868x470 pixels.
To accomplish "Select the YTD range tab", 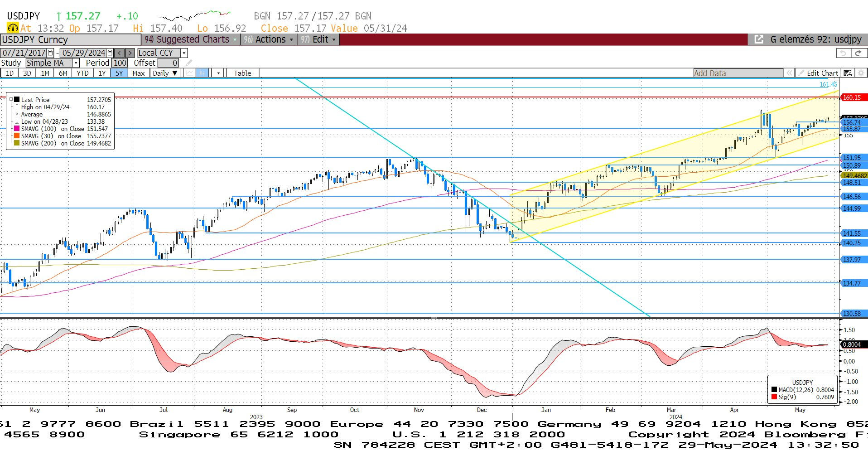I will pyautogui.click(x=82, y=73).
